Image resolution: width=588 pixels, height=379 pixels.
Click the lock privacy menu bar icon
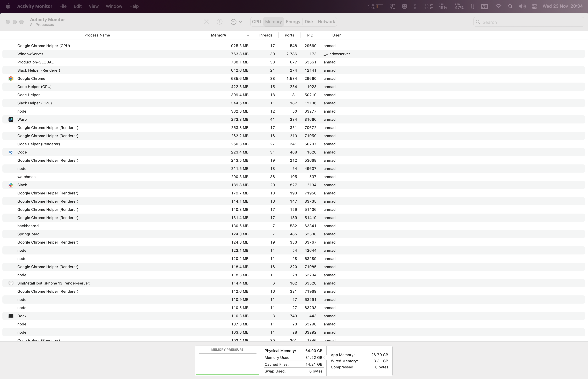[393, 6]
